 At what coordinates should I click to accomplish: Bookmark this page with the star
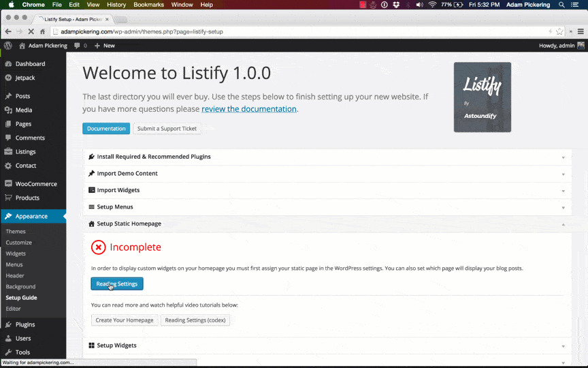pyautogui.click(x=559, y=31)
